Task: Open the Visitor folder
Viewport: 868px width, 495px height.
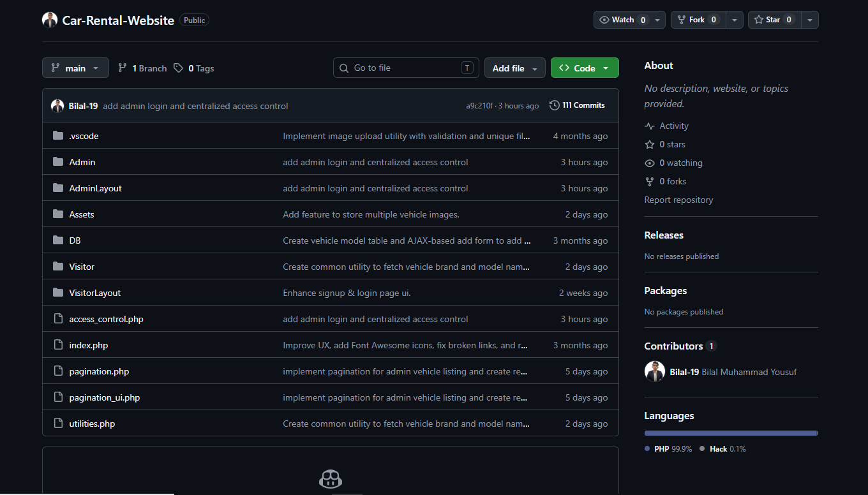Action: point(82,267)
